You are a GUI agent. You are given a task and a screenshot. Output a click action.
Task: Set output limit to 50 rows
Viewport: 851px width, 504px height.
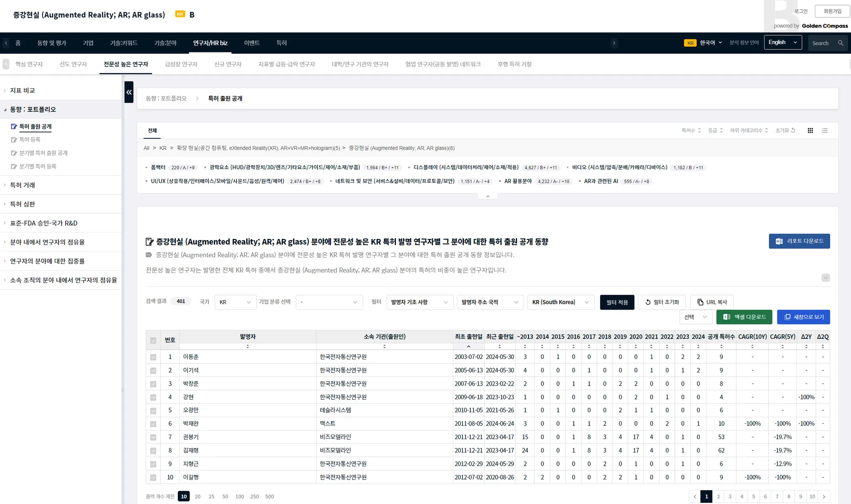click(x=225, y=497)
